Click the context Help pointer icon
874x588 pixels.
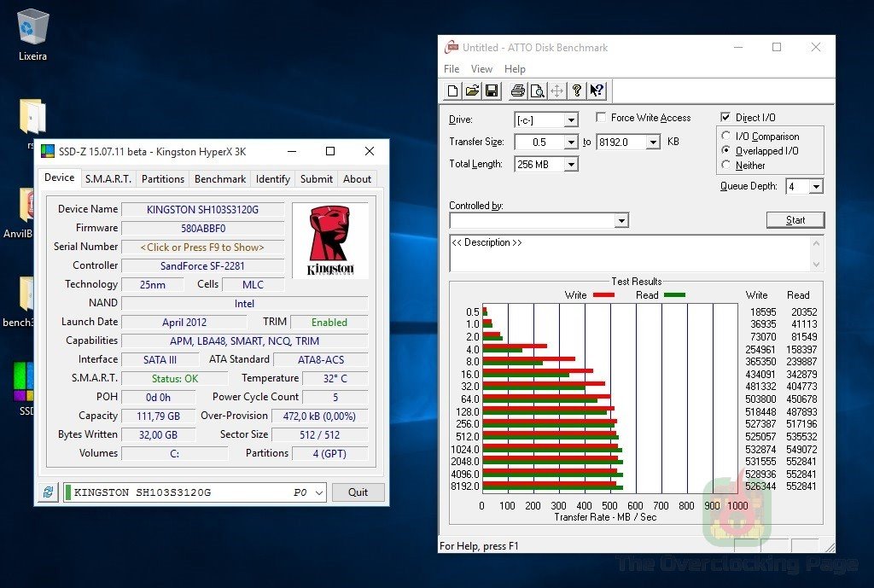tap(597, 91)
